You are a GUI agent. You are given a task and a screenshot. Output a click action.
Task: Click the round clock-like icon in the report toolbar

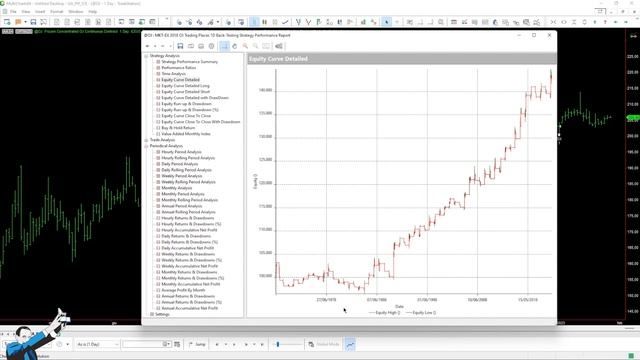click(211, 46)
